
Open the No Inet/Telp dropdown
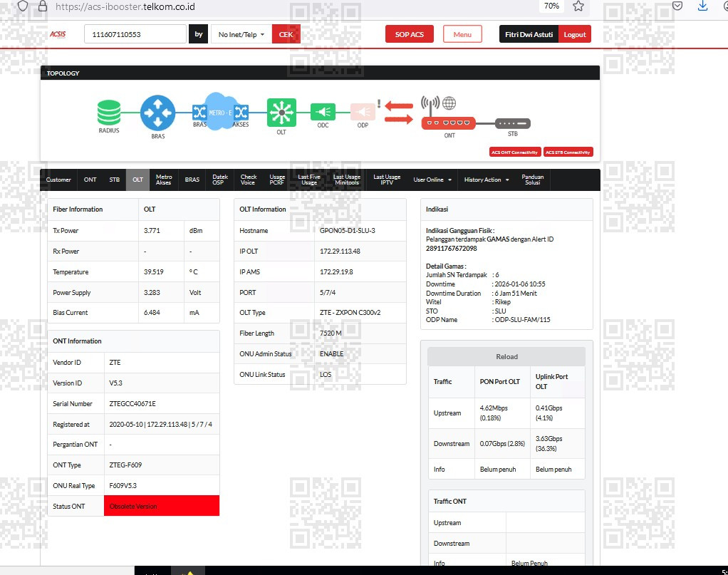[x=241, y=34]
